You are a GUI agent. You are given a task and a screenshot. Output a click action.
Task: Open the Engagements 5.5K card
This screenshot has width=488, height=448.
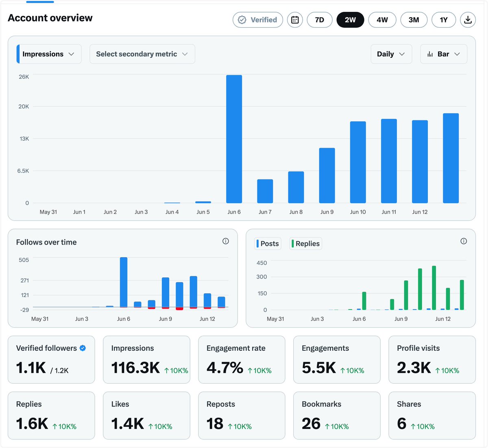click(x=337, y=360)
